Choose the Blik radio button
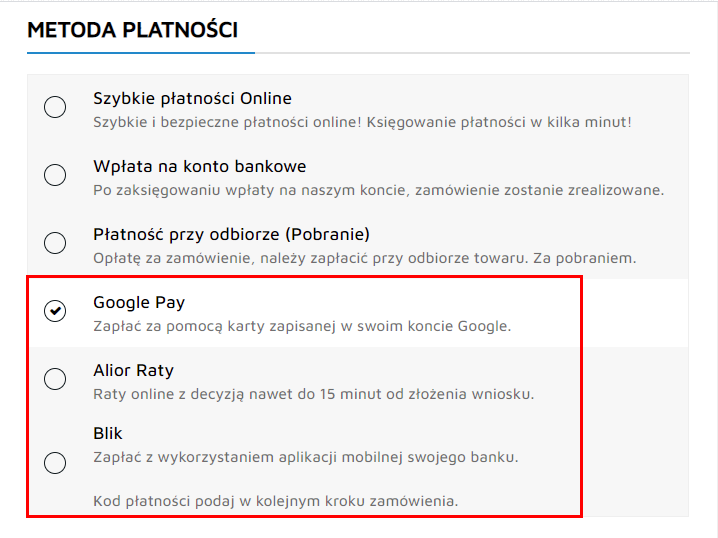This screenshot has width=718, height=538. coord(55,462)
